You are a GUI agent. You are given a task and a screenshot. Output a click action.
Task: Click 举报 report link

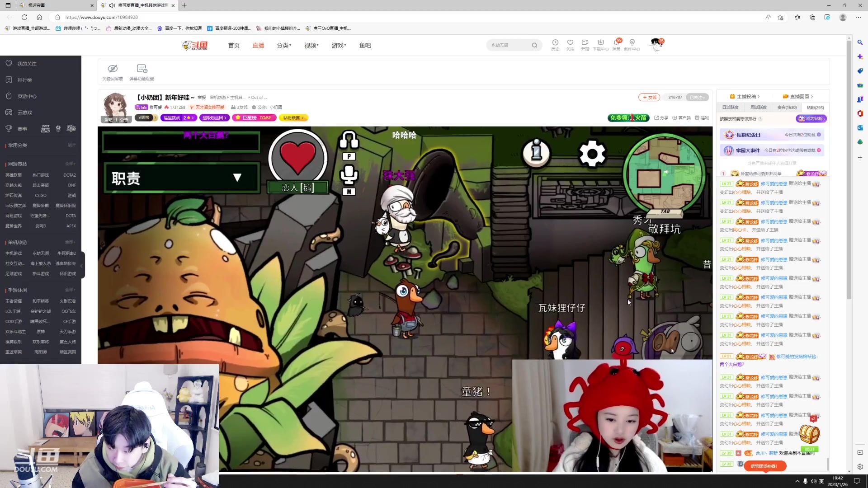point(202,98)
